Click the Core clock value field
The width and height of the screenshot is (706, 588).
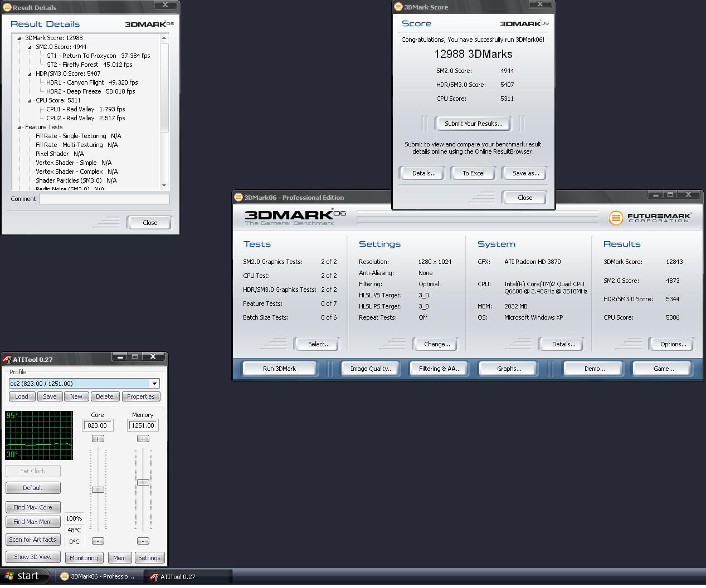(x=98, y=425)
